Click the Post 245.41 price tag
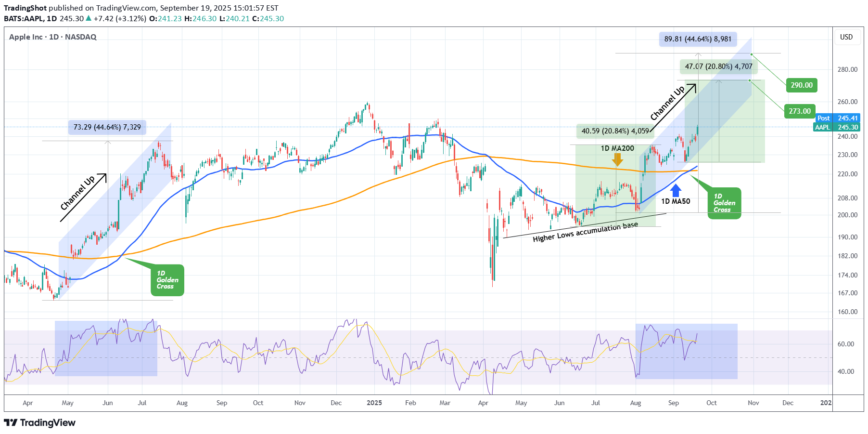Screen dimensions: 868x434 click(838, 118)
